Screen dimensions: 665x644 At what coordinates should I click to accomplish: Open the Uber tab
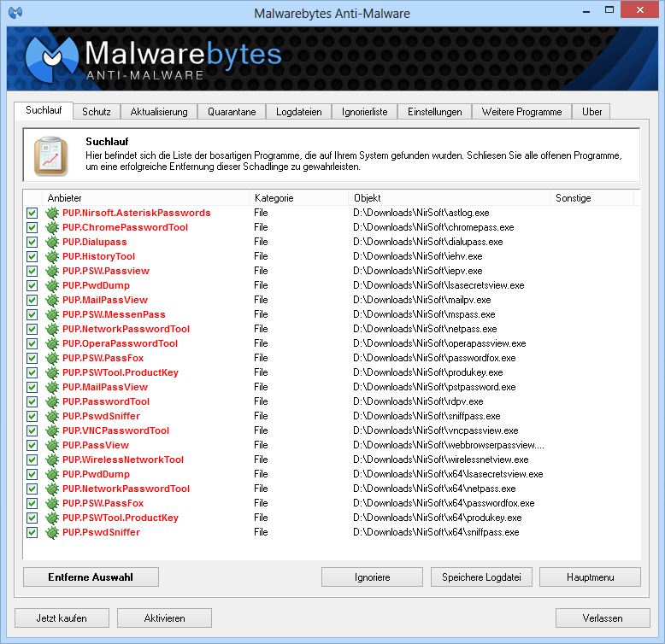[x=591, y=112]
